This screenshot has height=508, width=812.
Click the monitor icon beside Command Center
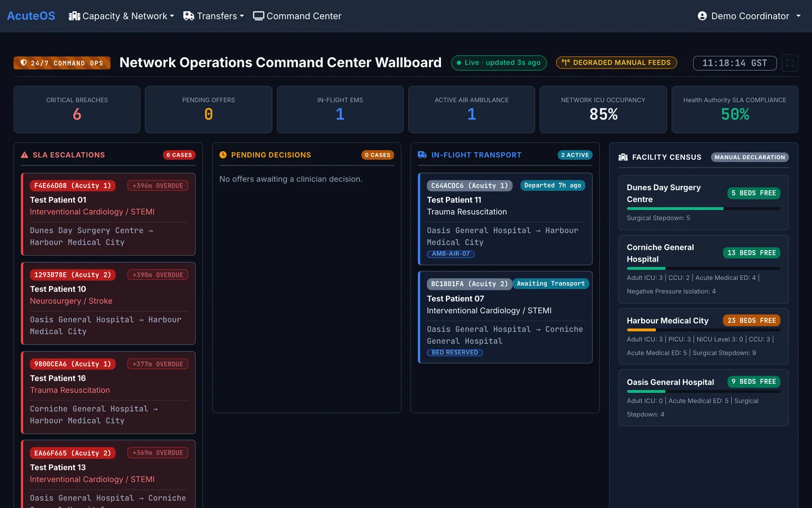[x=259, y=16]
